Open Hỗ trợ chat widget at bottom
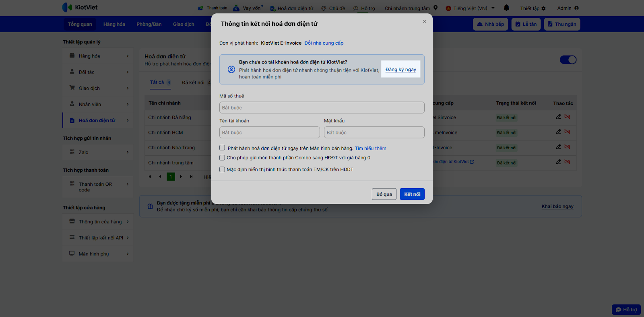 click(x=626, y=310)
